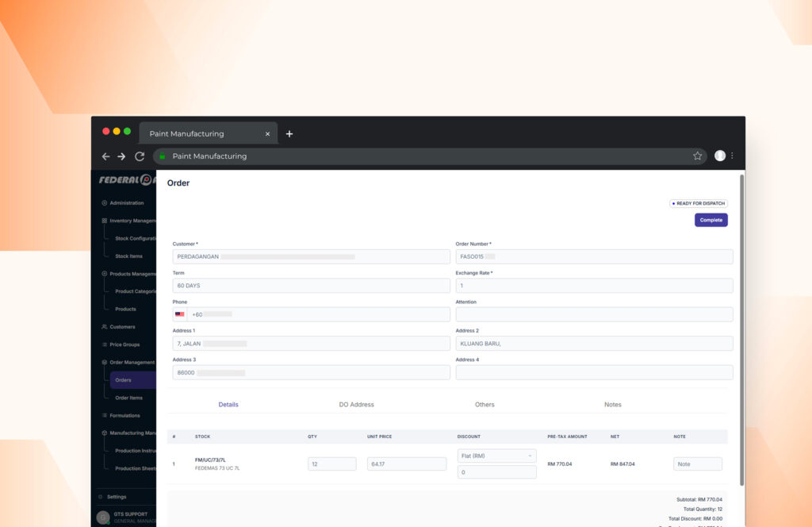Click the browser forward arrow
This screenshot has width=812, height=527.
(121, 156)
